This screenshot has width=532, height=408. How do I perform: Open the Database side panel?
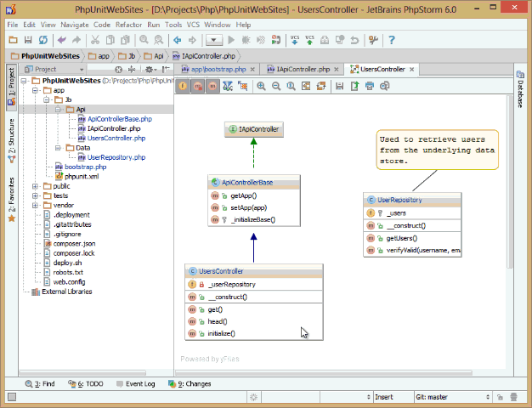coord(520,89)
